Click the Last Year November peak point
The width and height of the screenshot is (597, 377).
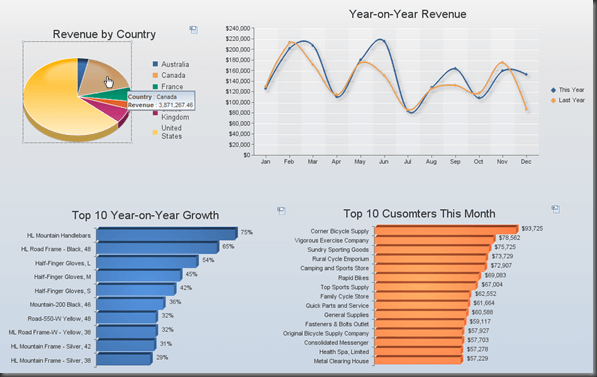502,62
